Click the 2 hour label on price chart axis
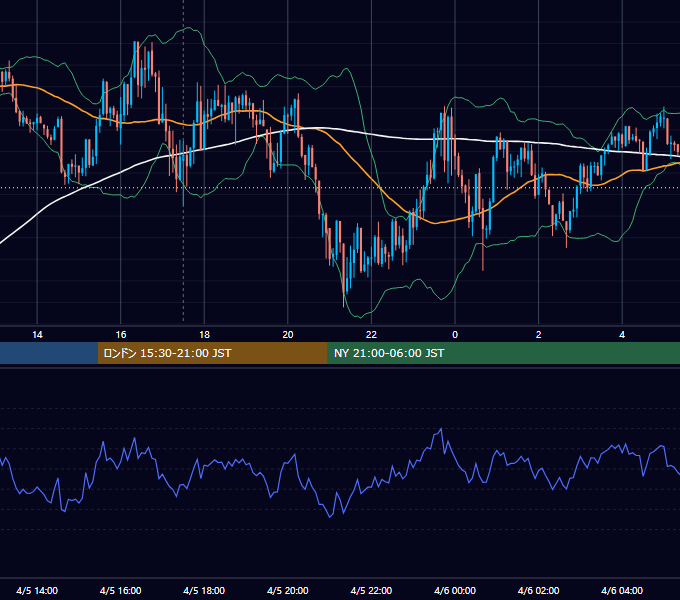The width and height of the screenshot is (680, 600). (x=538, y=335)
